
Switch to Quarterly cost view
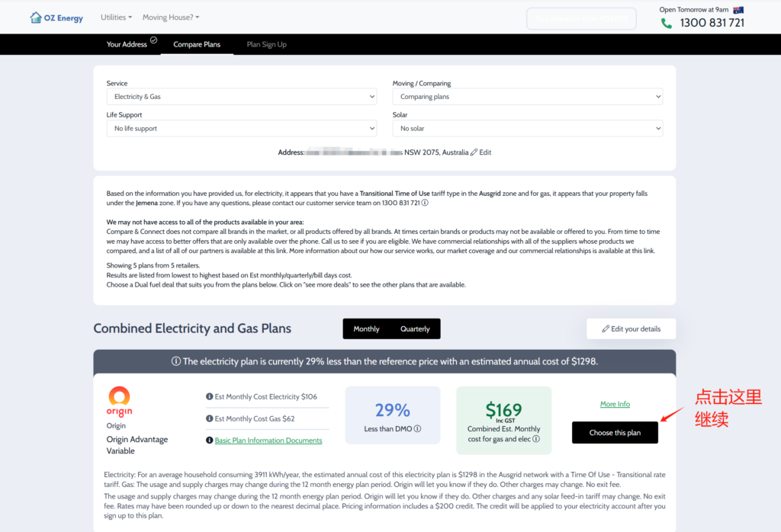[415, 329]
